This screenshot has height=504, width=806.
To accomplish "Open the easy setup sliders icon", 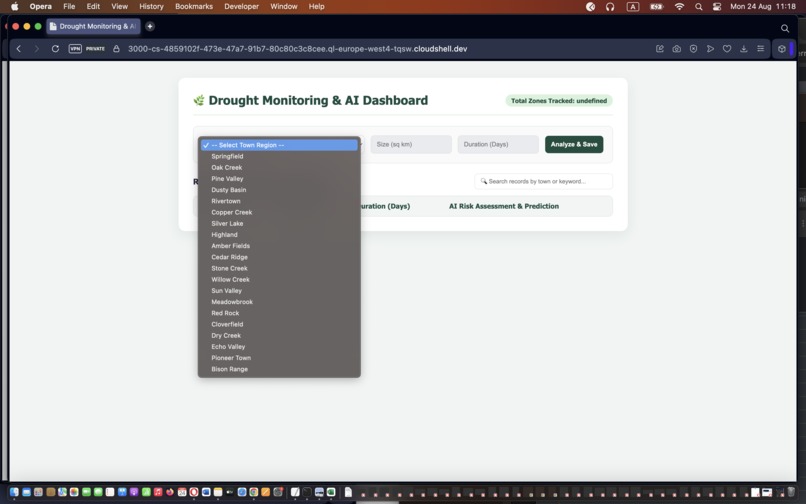I will click(x=760, y=49).
